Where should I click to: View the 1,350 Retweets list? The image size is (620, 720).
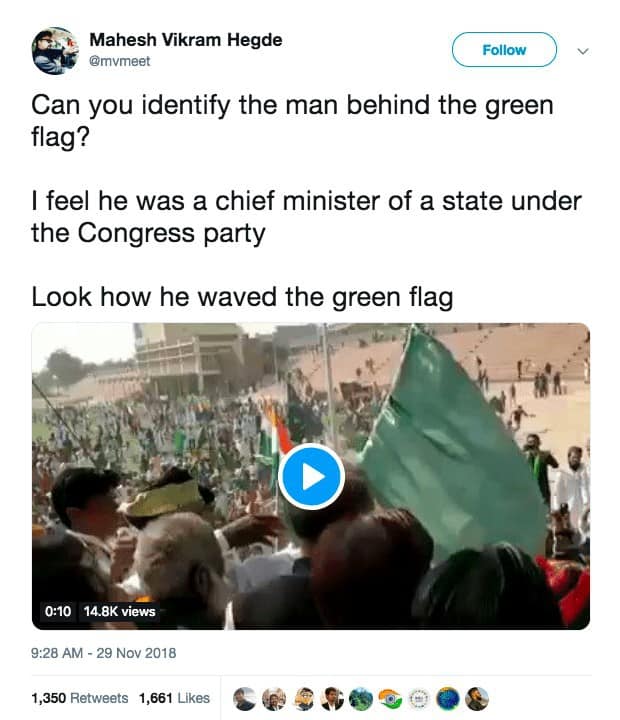coord(79,698)
